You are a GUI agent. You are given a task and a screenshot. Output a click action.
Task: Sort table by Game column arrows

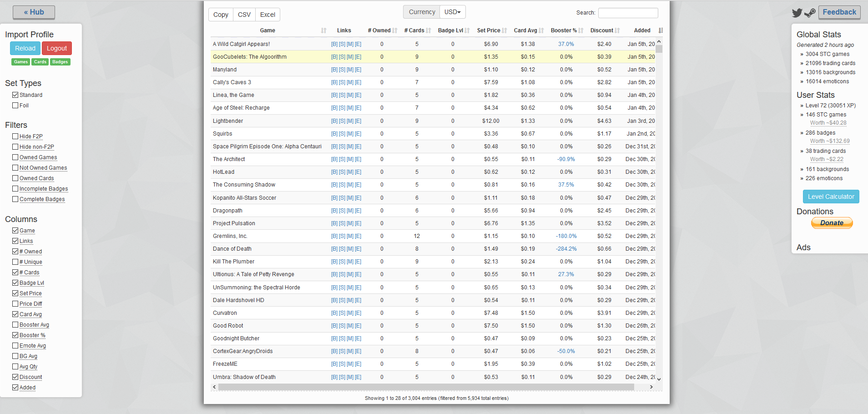point(323,30)
